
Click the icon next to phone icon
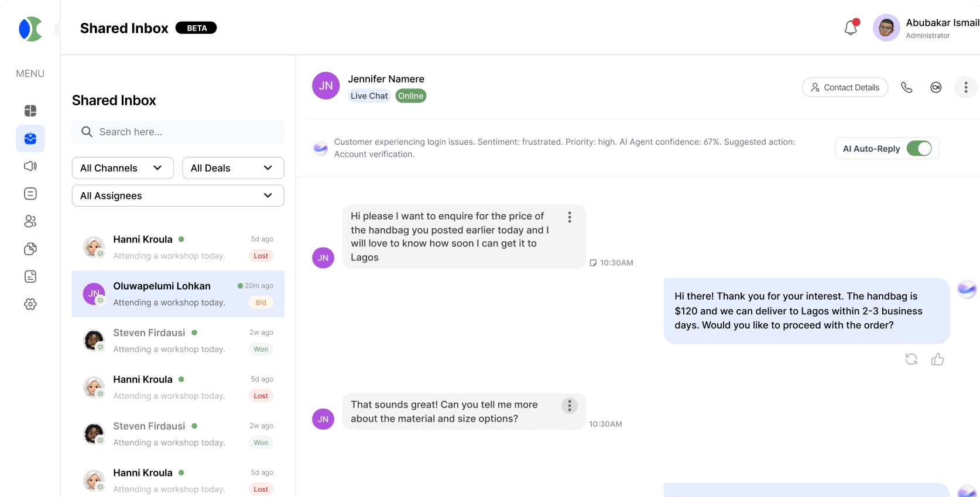coord(936,87)
